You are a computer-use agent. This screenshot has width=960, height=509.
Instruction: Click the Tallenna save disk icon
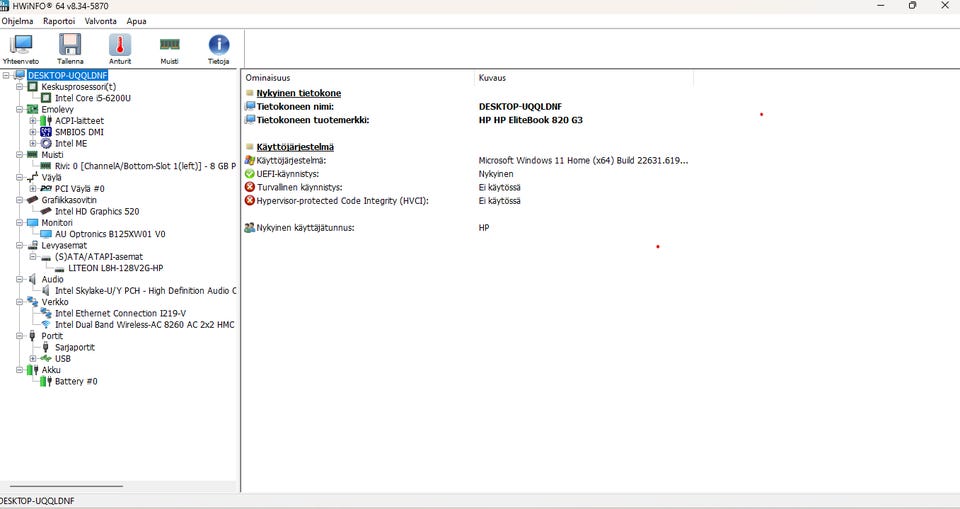tap(70, 45)
